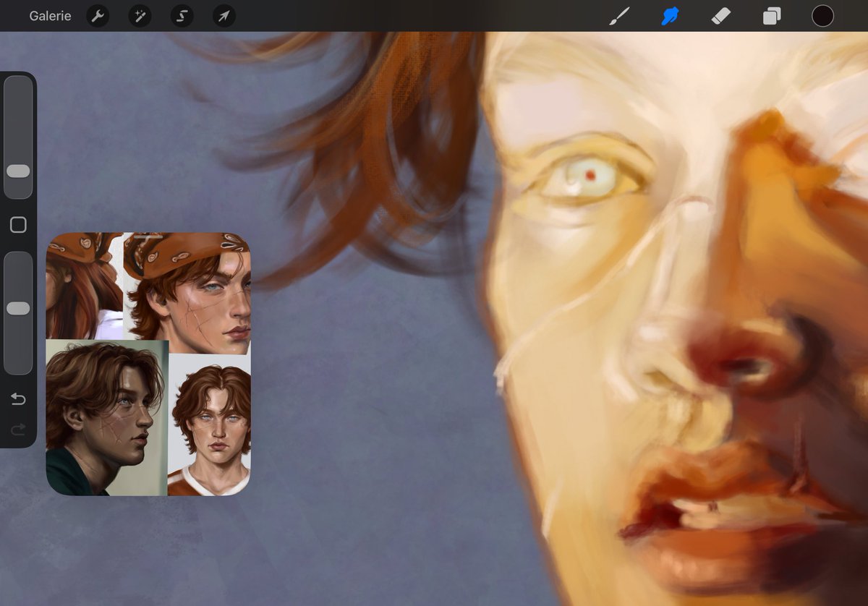The width and height of the screenshot is (868, 606).
Task: Undo the last stroke with undo arrow
Action: click(x=18, y=399)
